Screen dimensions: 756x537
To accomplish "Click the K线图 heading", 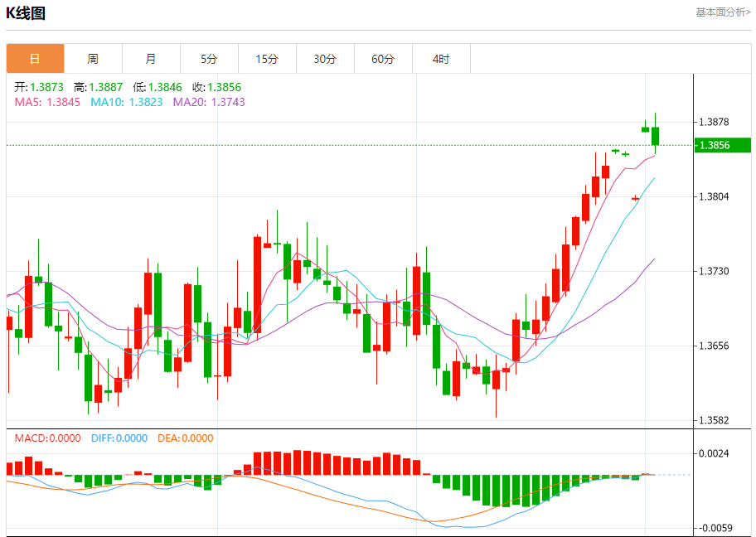I will click(x=26, y=13).
